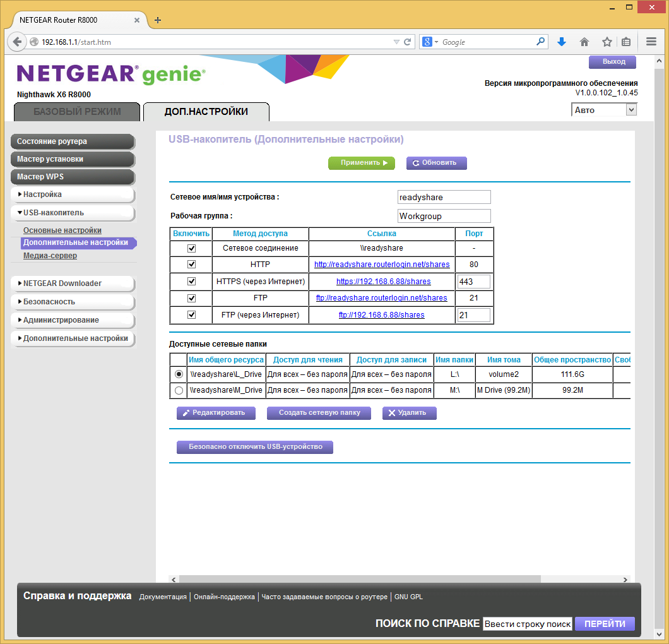Open the Медиа-сервер link
The image size is (669, 644).
point(50,256)
